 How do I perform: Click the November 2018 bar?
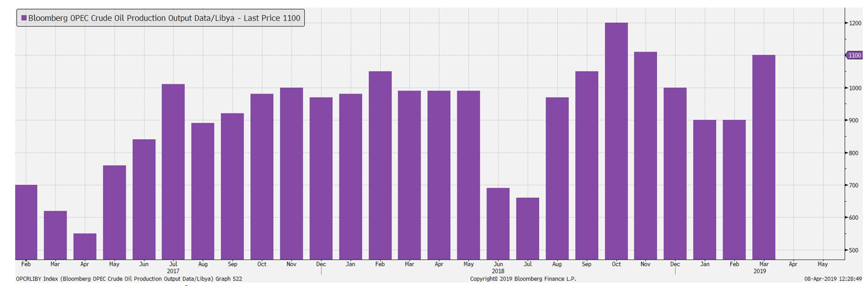point(645,155)
